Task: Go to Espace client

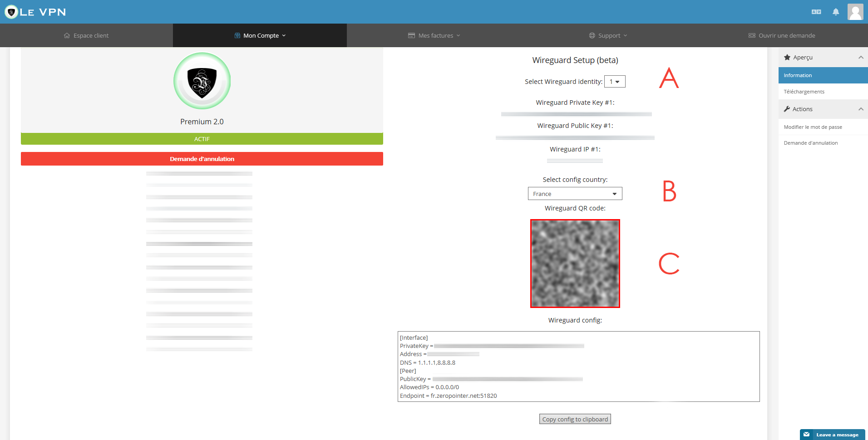Action: (x=86, y=35)
